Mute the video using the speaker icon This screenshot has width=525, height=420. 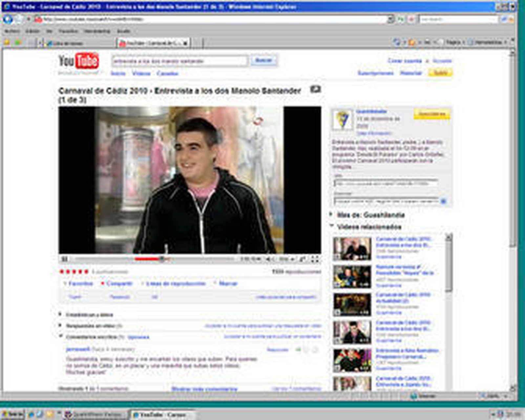click(x=269, y=259)
